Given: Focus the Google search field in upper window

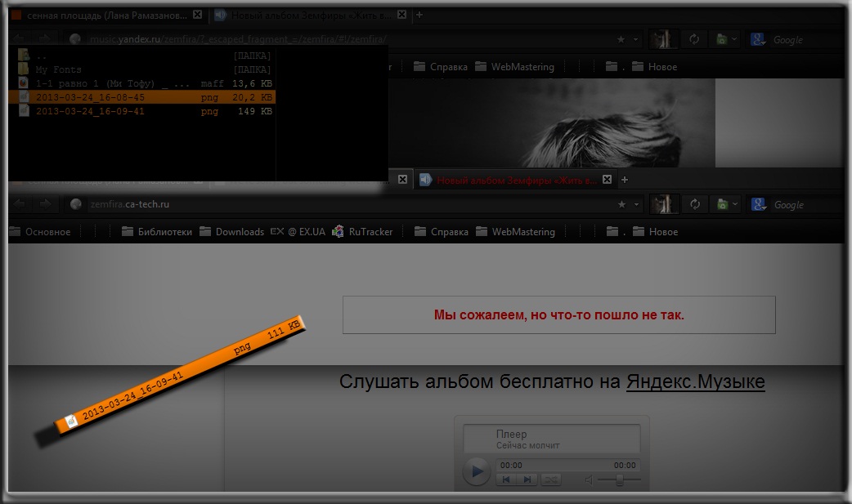Looking at the screenshot, I should 808,40.
